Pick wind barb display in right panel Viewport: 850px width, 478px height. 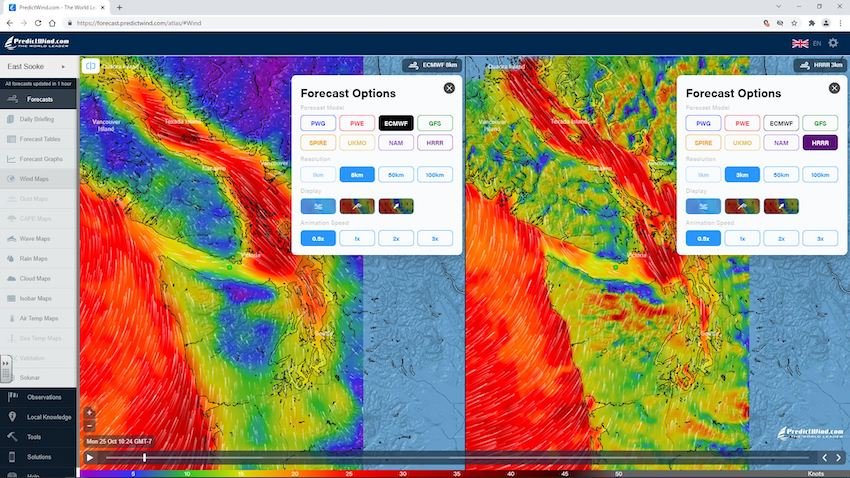742,206
